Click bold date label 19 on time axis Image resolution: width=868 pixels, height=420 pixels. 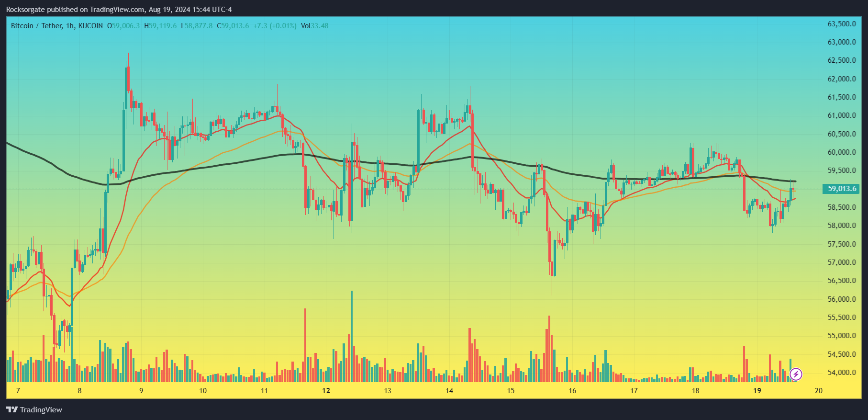coord(757,391)
